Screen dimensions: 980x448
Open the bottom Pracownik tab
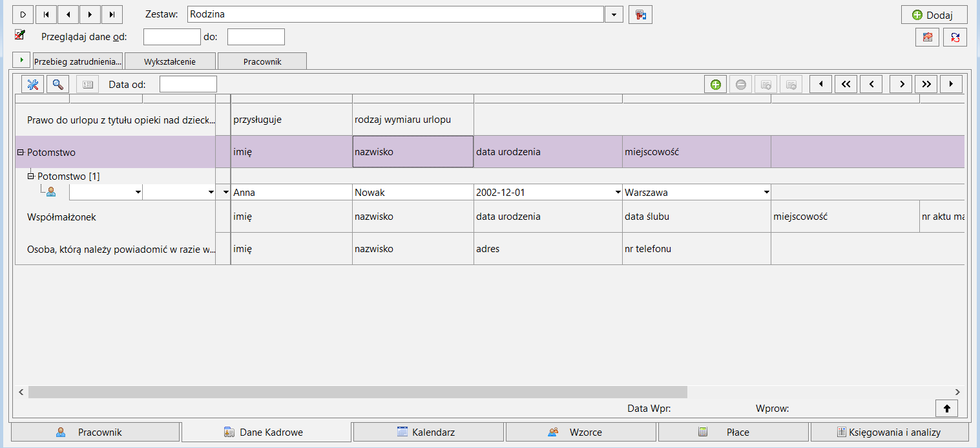(96, 432)
